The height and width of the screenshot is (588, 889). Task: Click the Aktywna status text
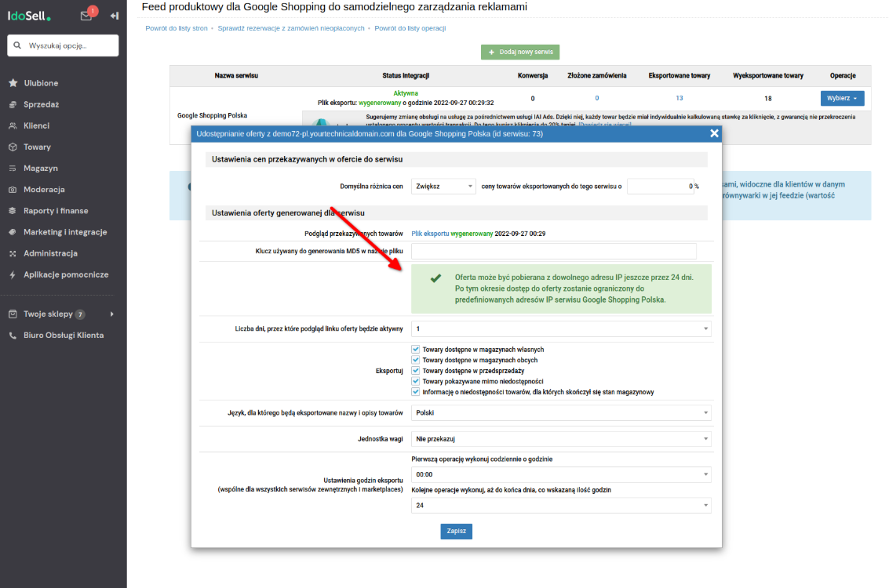tap(406, 93)
